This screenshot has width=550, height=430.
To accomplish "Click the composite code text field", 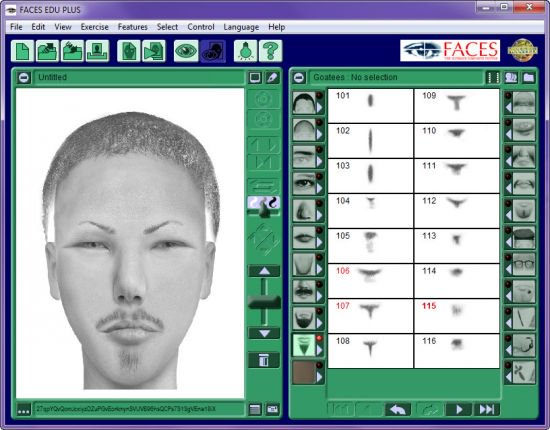I will click(139, 409).
